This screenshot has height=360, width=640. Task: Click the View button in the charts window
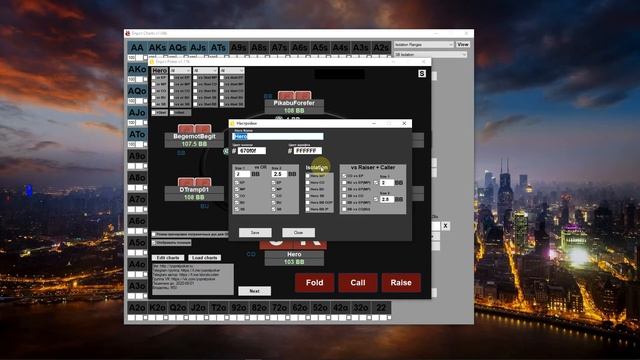[x=462, y=44]
